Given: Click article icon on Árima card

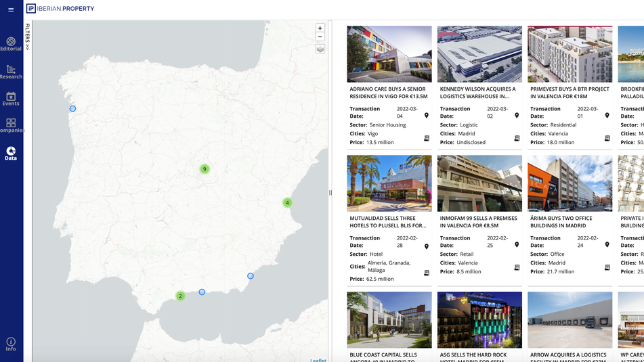Looking at the screenshot, I should click(x=607, y=267).
